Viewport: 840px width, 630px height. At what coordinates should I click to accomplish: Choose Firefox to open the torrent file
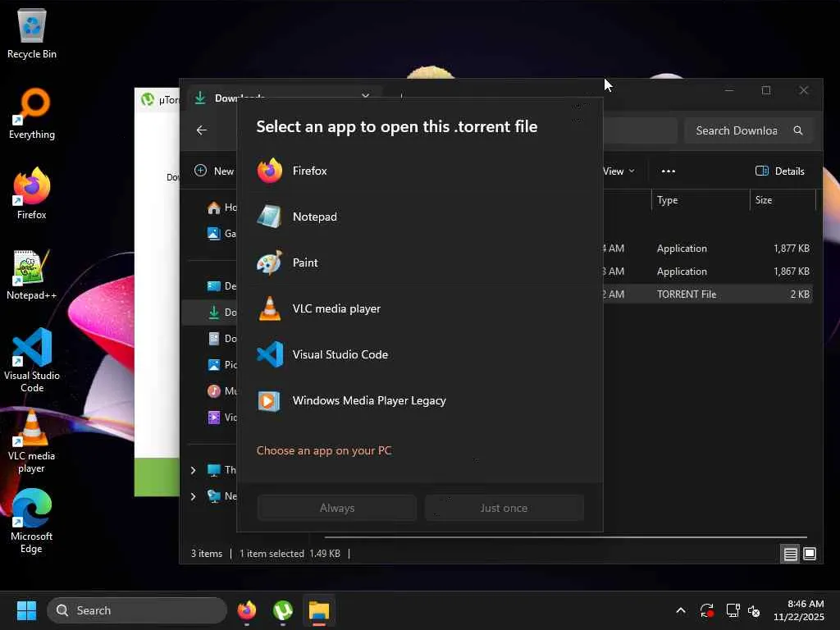(419, 171)
